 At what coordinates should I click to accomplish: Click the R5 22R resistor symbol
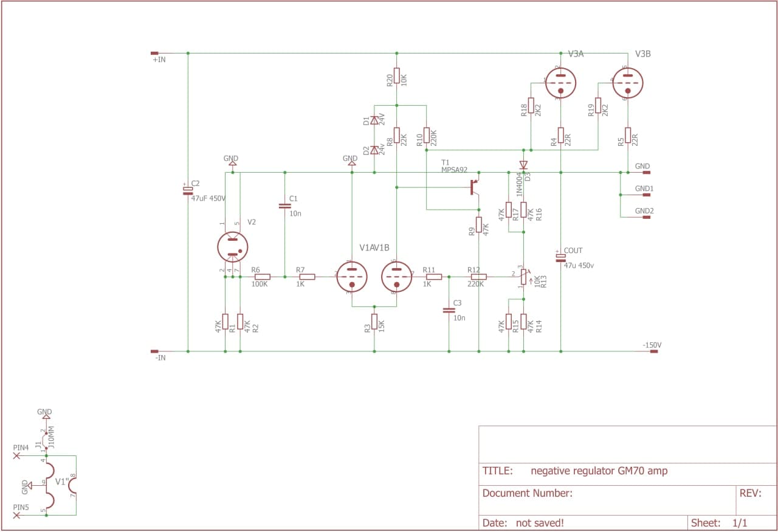click(x=627, y=135)
